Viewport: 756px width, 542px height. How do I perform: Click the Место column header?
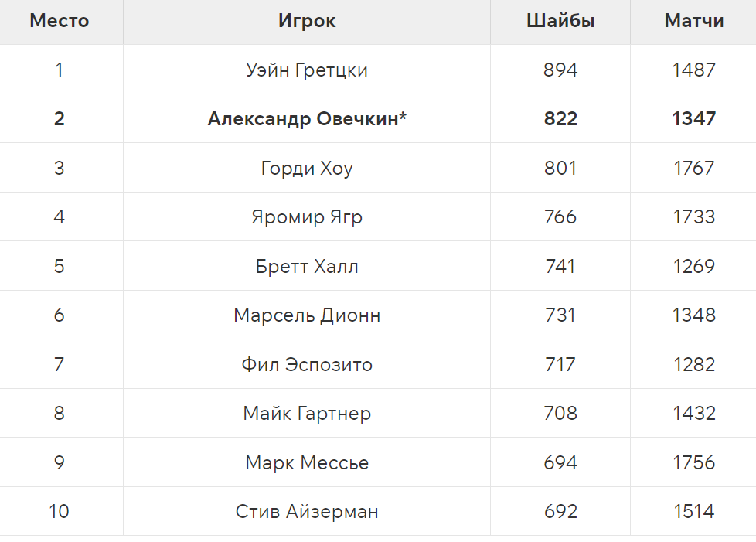tap(60, 21)
